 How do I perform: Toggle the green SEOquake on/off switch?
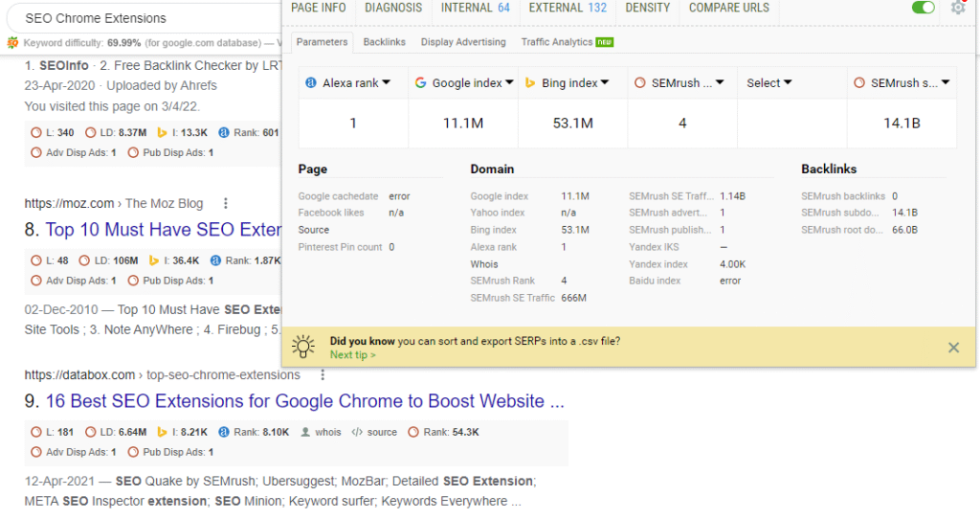pos(924,8)
